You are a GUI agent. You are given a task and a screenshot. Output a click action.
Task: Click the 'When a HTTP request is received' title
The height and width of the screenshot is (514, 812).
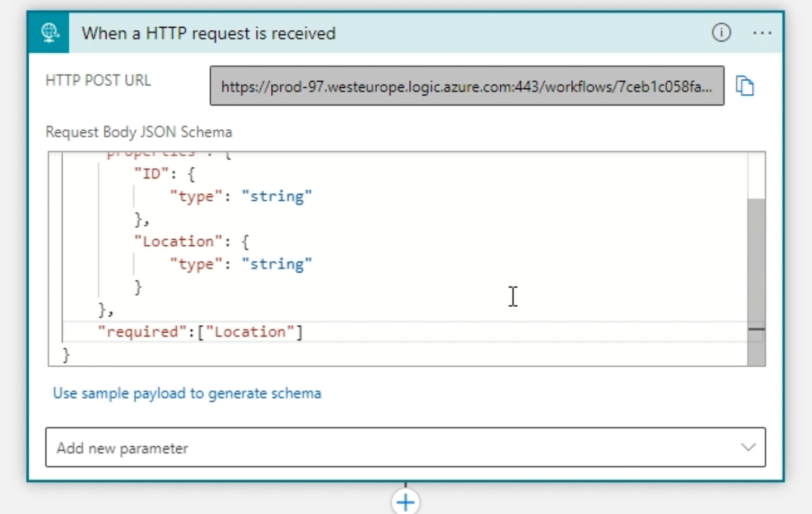[x=209, y=33]
